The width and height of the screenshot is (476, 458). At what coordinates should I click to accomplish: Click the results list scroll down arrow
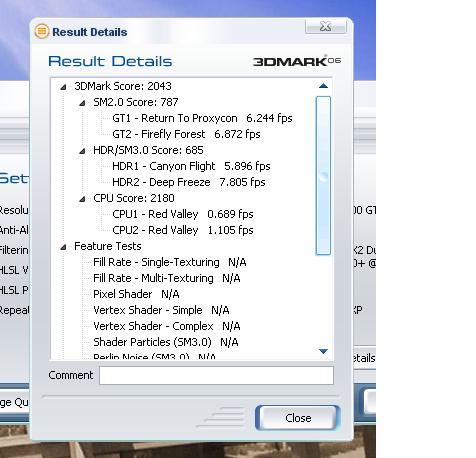coord(323,351)
